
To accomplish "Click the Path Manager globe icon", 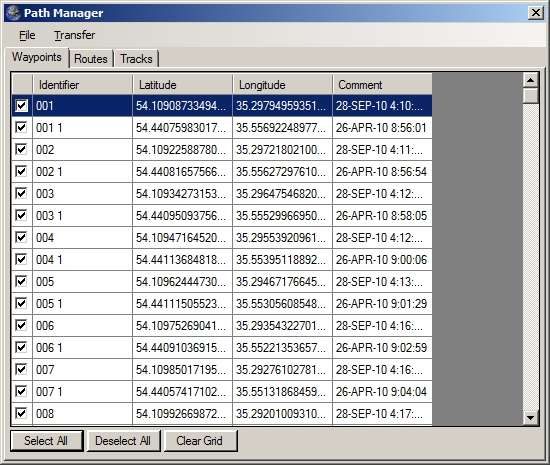I will point(13,13).
